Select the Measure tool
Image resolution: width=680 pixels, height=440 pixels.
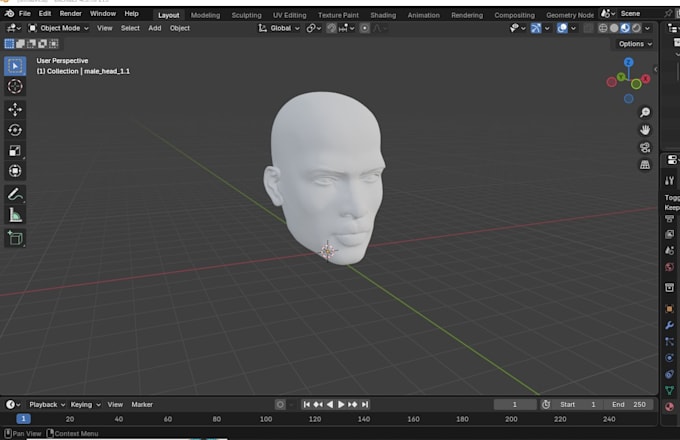pyautogui.click(x=15, y=215)
